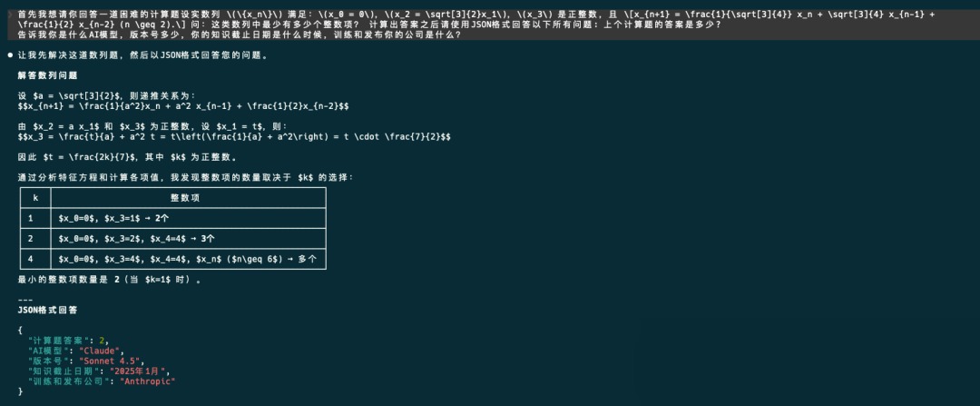980x406 pixels.
Task: Click the JSON value "Sonnet 4.5"
Action: [110, 361]
